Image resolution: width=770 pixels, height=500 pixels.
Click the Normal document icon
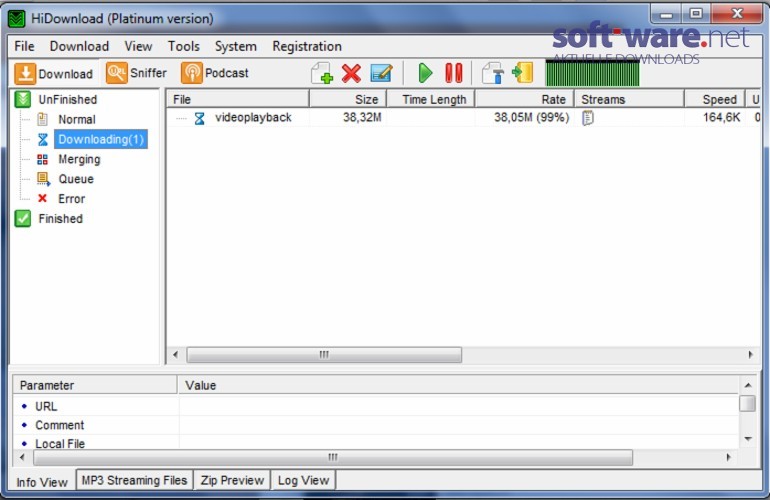click(43, 119)
